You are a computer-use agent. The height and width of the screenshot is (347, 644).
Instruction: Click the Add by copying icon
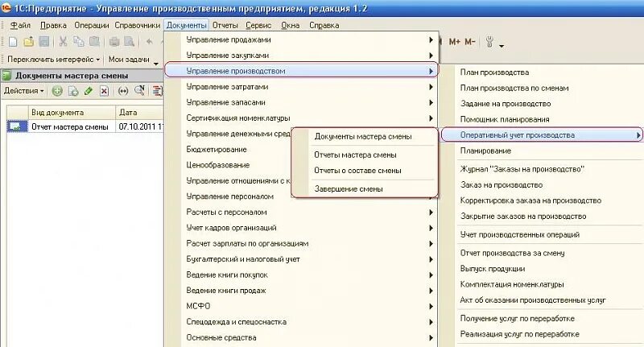73,91
